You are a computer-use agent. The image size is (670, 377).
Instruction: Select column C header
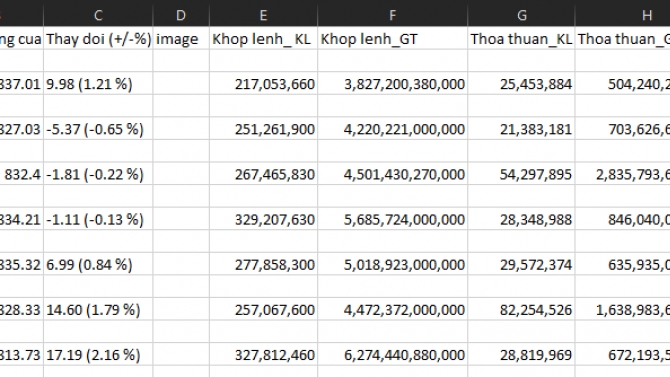pos(98,15)
